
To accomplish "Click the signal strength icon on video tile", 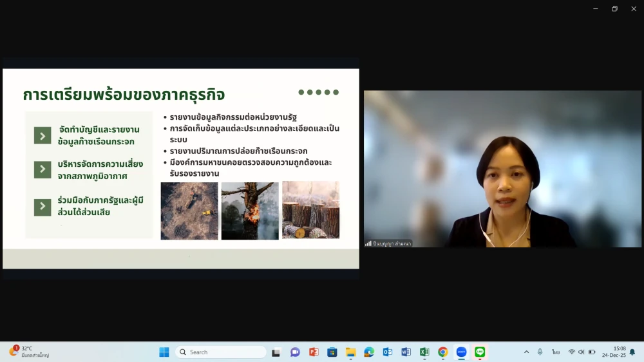I will pos(368,243).
